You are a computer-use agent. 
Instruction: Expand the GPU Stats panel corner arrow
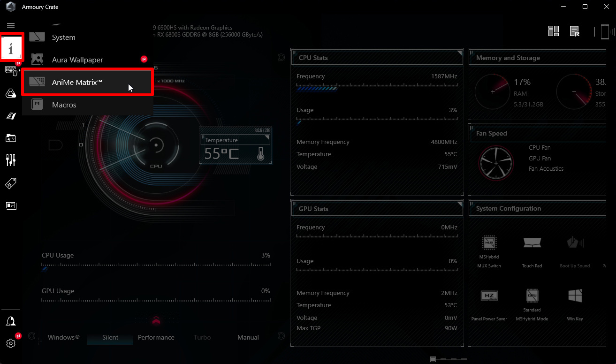(x=459, y=205)
